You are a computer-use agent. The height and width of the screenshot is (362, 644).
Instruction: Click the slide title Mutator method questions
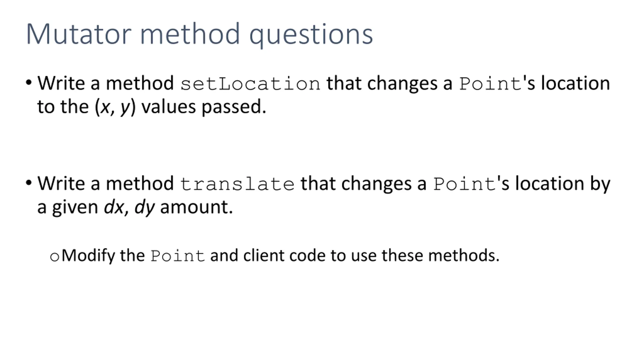(199, 34)
